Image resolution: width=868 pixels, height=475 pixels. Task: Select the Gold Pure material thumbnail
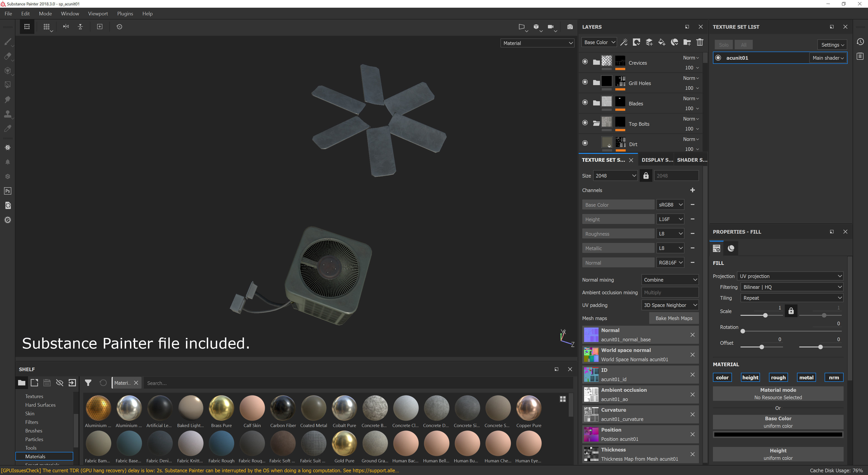[x=344, y=444]
